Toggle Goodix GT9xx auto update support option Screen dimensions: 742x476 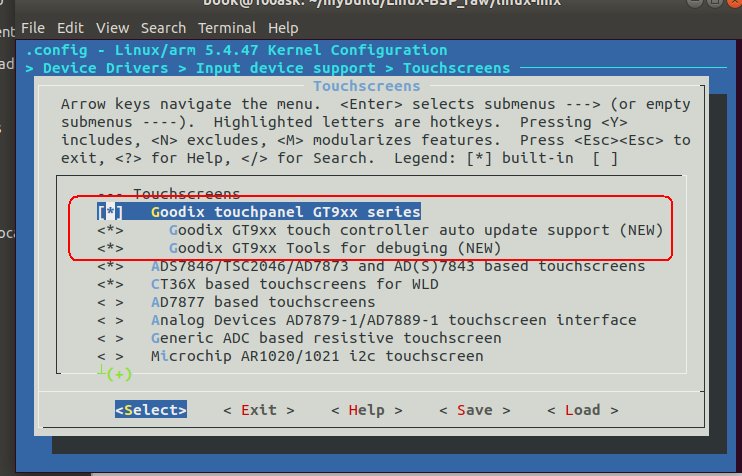pos(110,230)
